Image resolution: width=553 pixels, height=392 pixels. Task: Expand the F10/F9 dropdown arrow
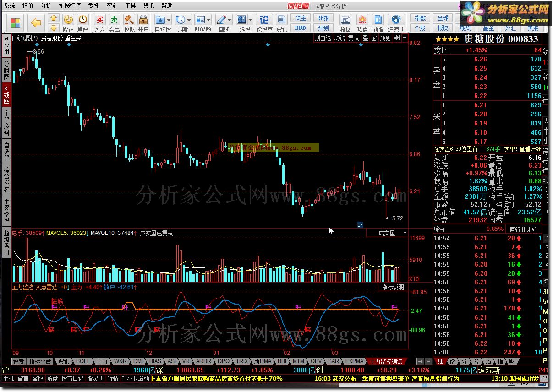pos(209,20)
